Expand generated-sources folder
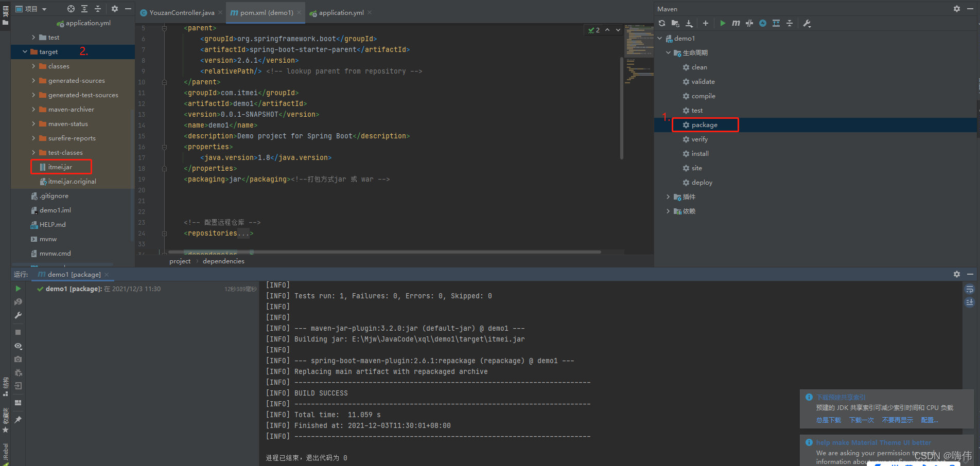 [x=33, y=80]
